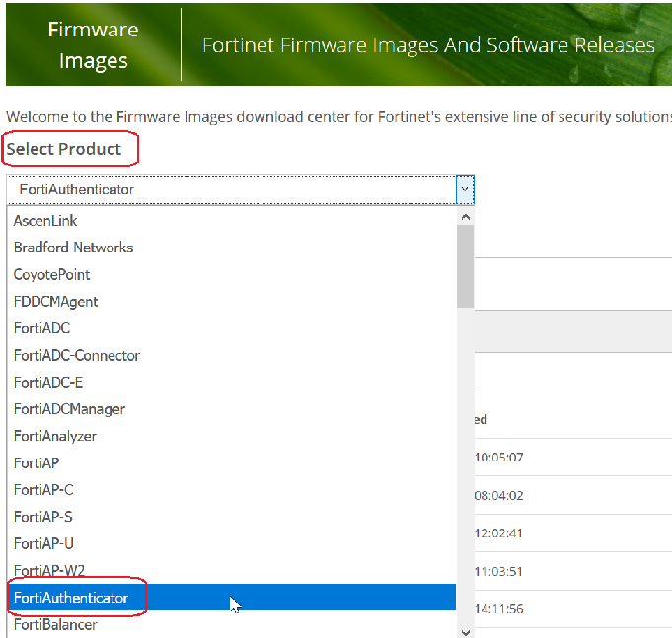
Task: Select FortiAnalyzer in the dropdown
Action: coord(55,436)
